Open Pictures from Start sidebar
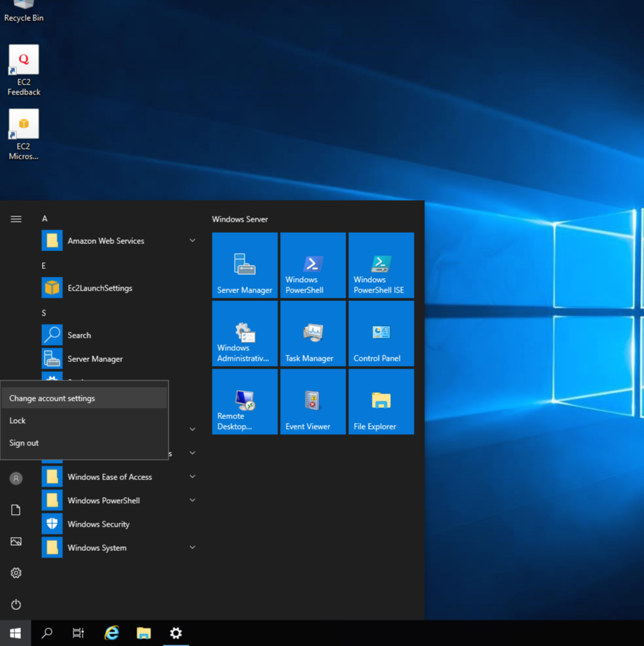Viewport: 644px width, 646px height. pos(16,541)
